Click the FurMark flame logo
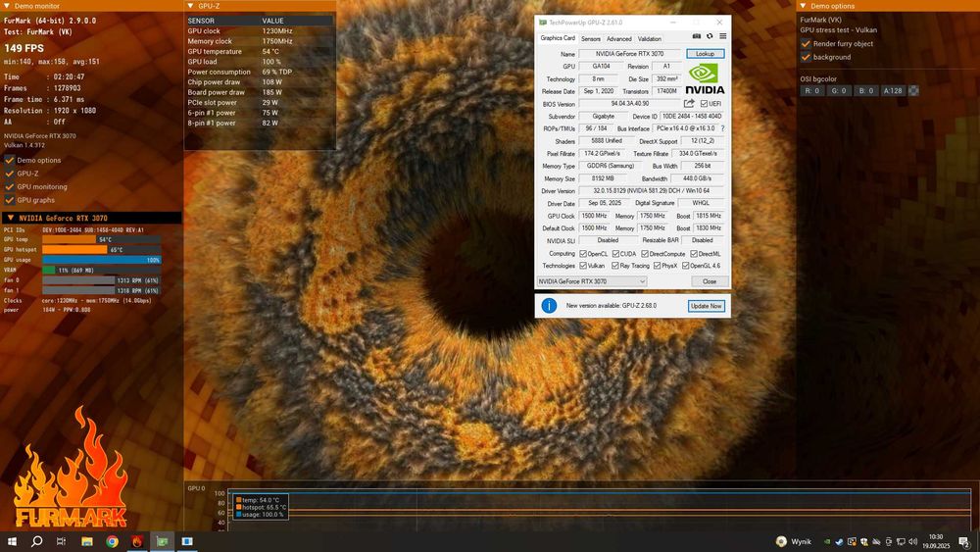 71,469
